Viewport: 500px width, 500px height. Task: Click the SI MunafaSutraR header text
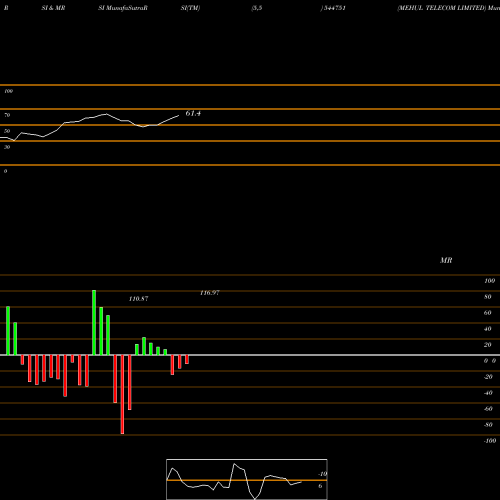tap(123, 8)
